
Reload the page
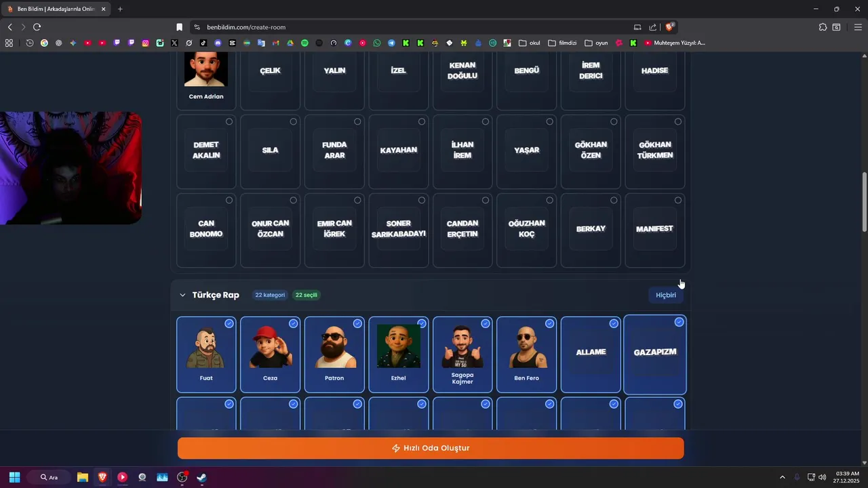click(x=37, y=27)
